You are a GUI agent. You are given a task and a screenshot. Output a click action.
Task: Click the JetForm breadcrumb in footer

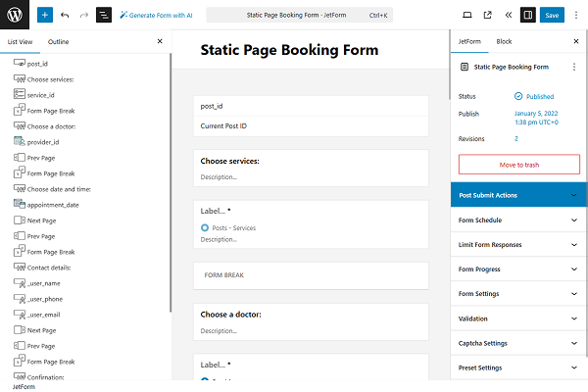pos(24,387)
